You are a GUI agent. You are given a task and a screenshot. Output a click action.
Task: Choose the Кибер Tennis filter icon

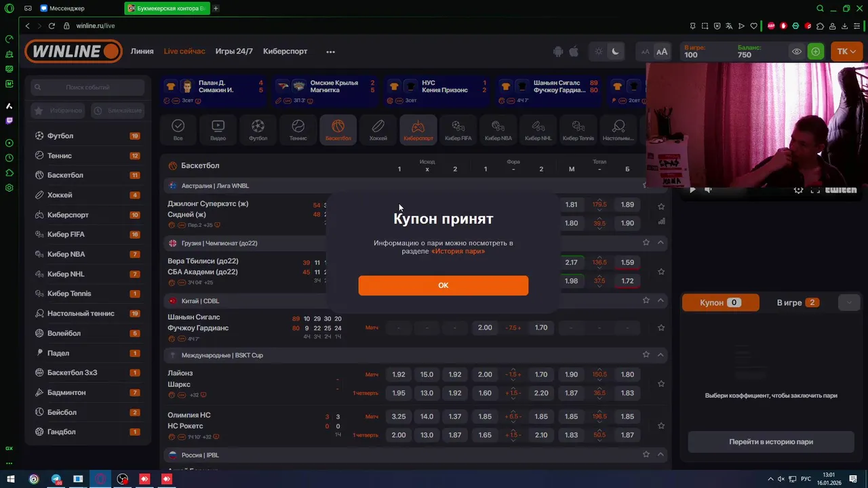point(578,129)
